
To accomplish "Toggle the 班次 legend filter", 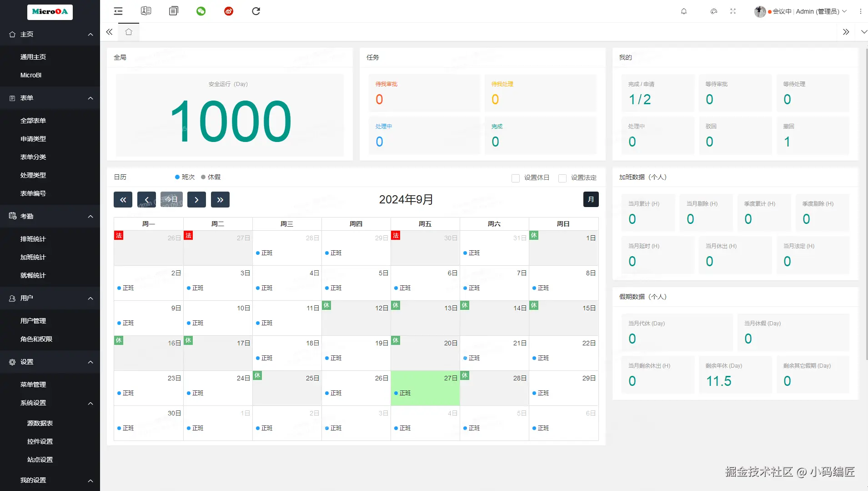I will 185,177.
